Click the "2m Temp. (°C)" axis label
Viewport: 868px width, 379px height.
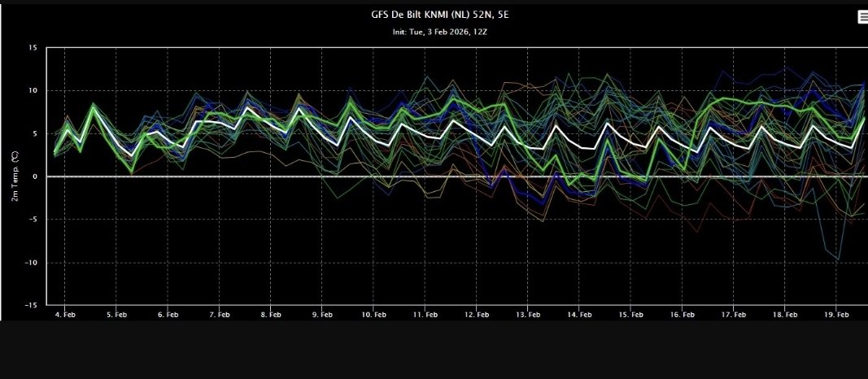tap(15, 176)
